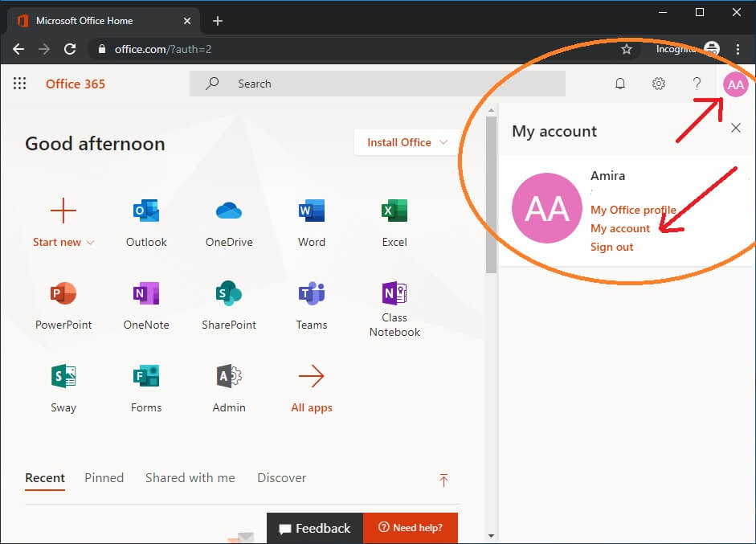Reload the page in the browser
Viewport: 756px width, 544px height.
point(70,49)
